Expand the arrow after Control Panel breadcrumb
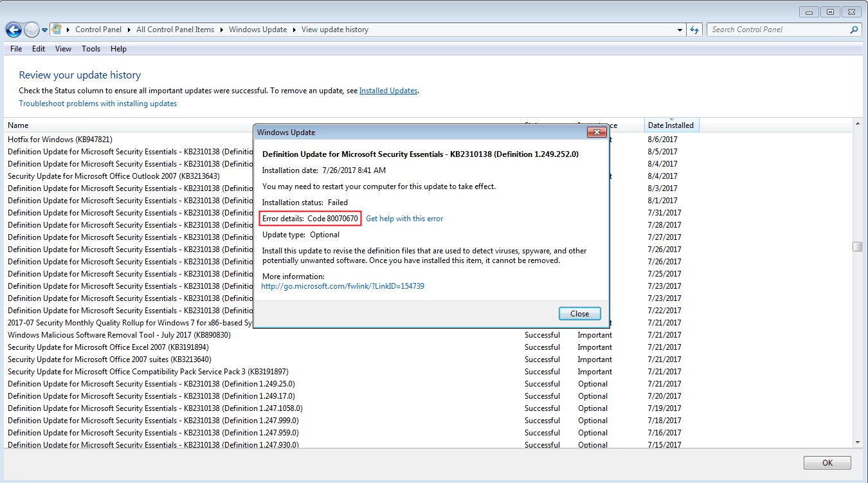This screenshot has height=483, width=868. 129,30
